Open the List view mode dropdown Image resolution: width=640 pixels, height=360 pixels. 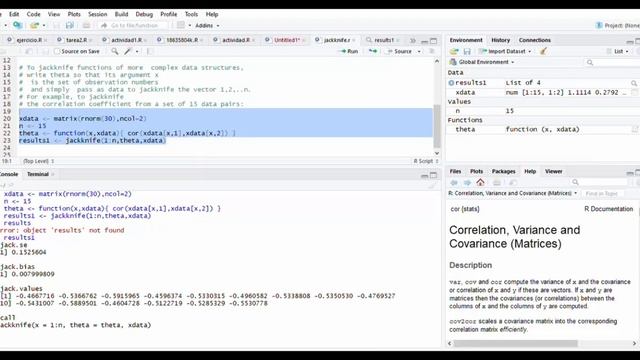[x=618, y=51]
